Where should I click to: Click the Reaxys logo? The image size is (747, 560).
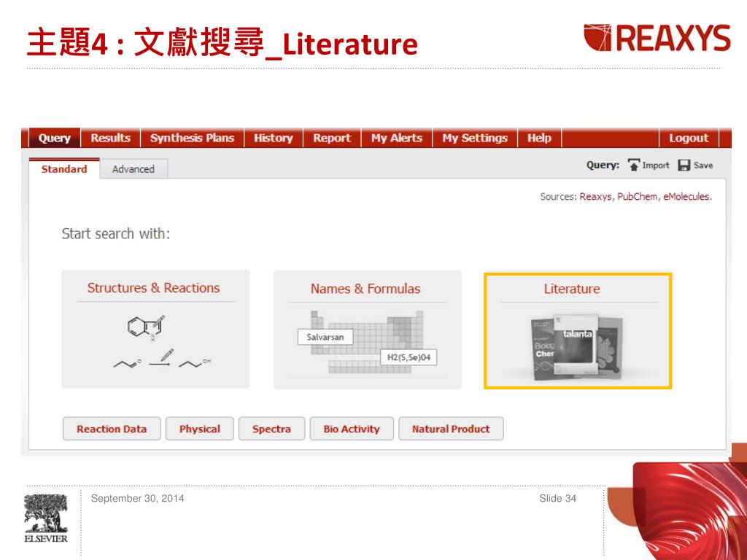click(x=657, y=38)
